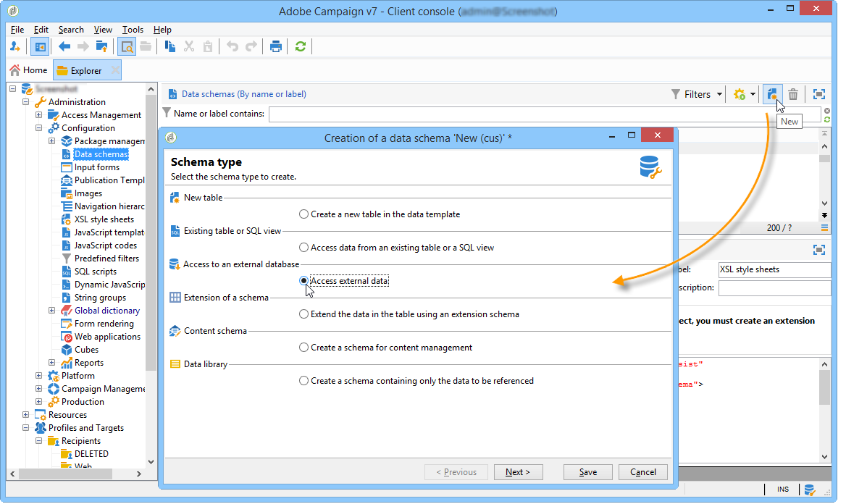The image size is (846, 504).
Task: Open the Filters dropdown
Action: click(697, 94)
